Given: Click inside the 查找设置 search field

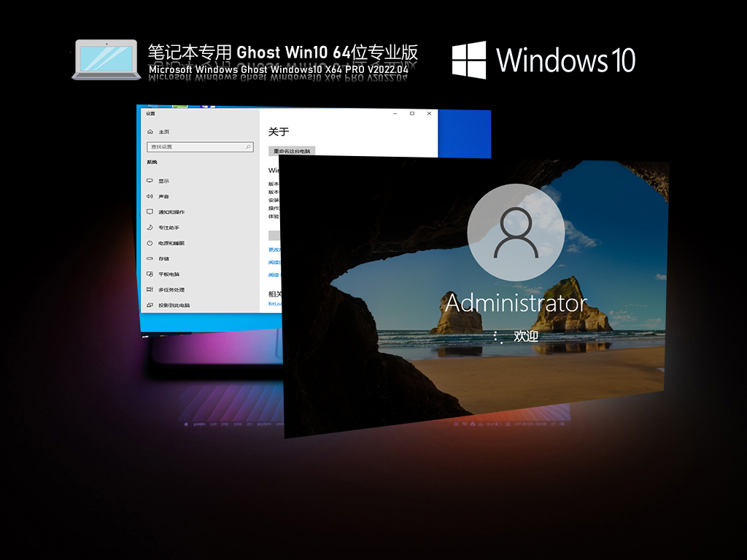Looking at the screenshot, I should tap(190, 147).
